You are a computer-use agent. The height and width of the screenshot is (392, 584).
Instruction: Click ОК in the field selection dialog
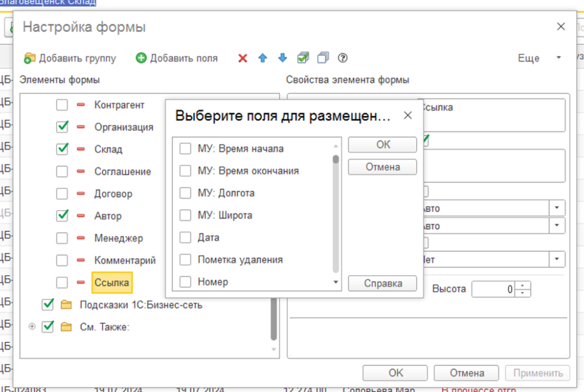382,145
